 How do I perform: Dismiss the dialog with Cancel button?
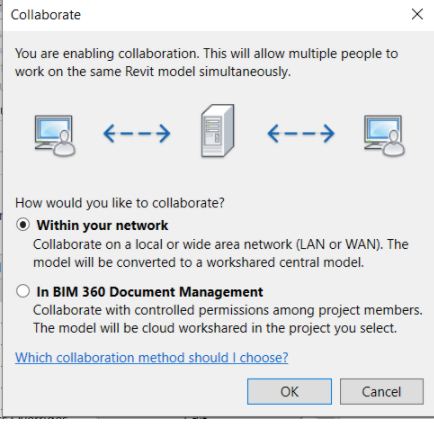(x=382, y=391)
